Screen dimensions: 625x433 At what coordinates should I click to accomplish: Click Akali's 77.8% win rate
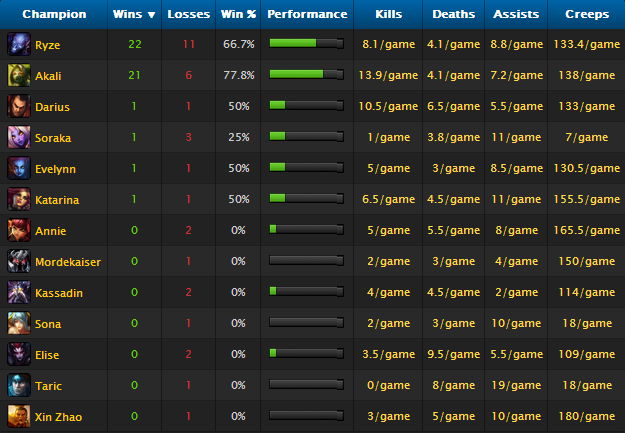[238, 75]
